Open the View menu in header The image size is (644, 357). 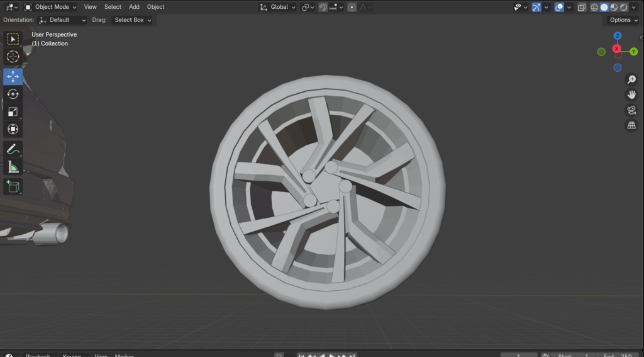(91, 7)
